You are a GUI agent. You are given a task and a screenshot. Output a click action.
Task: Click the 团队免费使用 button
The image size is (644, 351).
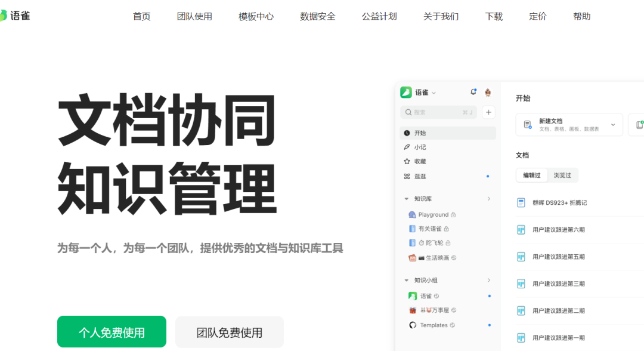(230, 332)
